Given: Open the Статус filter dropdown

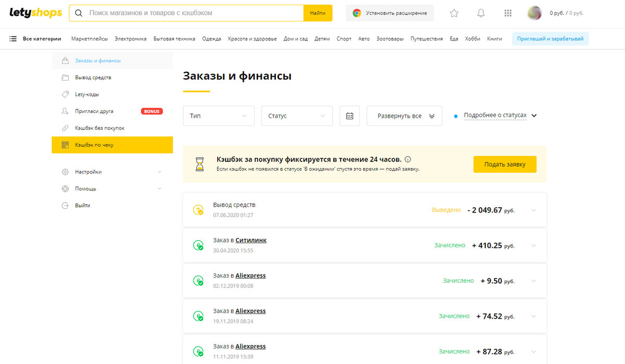Looking at the screenshot, I should pos(297,116).
